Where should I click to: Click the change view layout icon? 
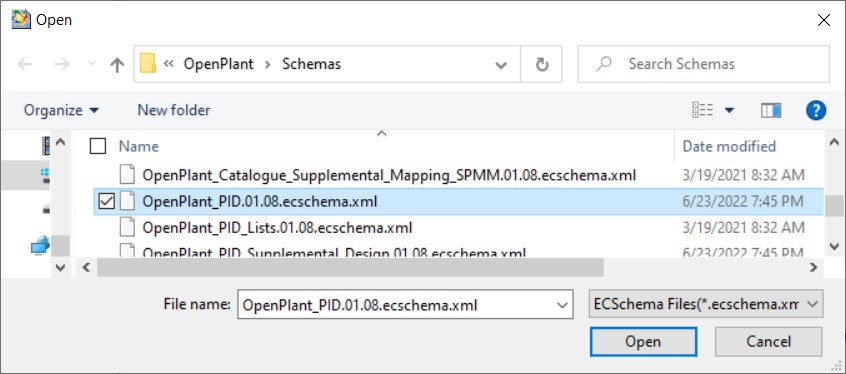click(x=702, y=111)
